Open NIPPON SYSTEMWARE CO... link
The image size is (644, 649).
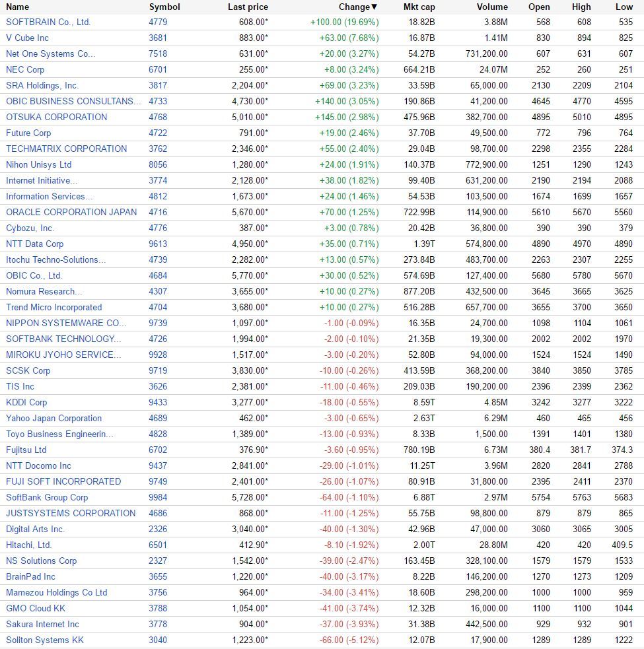pyautogui.click(x=66, y=324)
